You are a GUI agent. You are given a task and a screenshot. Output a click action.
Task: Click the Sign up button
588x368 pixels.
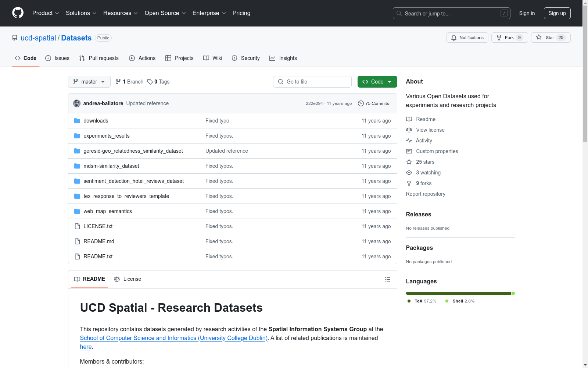click(x=557, y=13)
